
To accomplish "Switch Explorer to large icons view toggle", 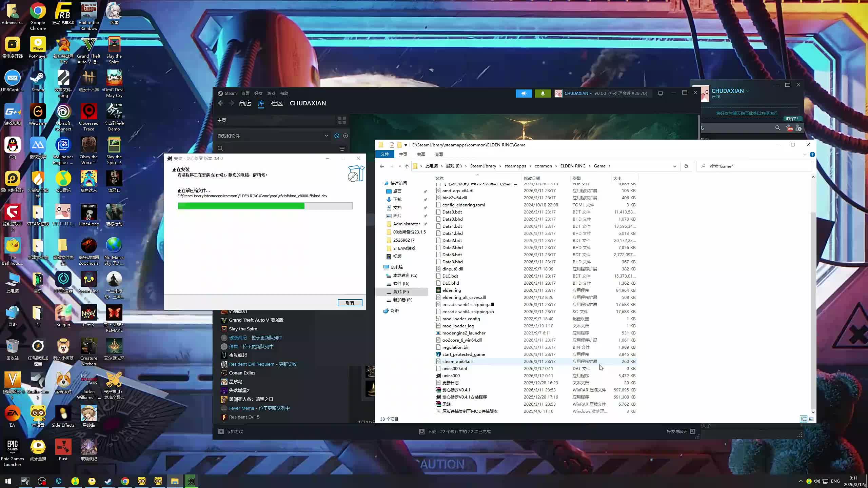I will pos(811,419).
